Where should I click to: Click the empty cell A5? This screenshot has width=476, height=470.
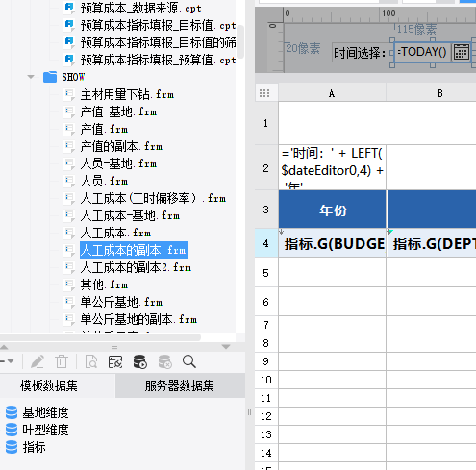click(x=332, y=272)
